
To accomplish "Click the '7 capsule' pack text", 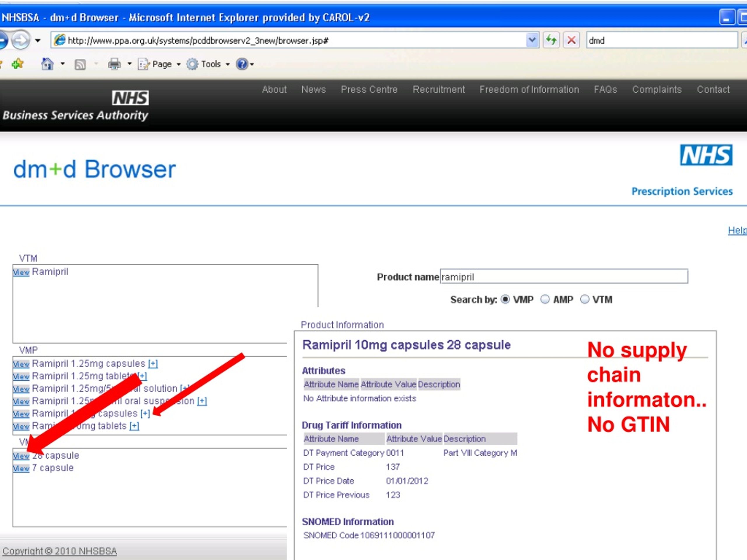I will point(53,468).
